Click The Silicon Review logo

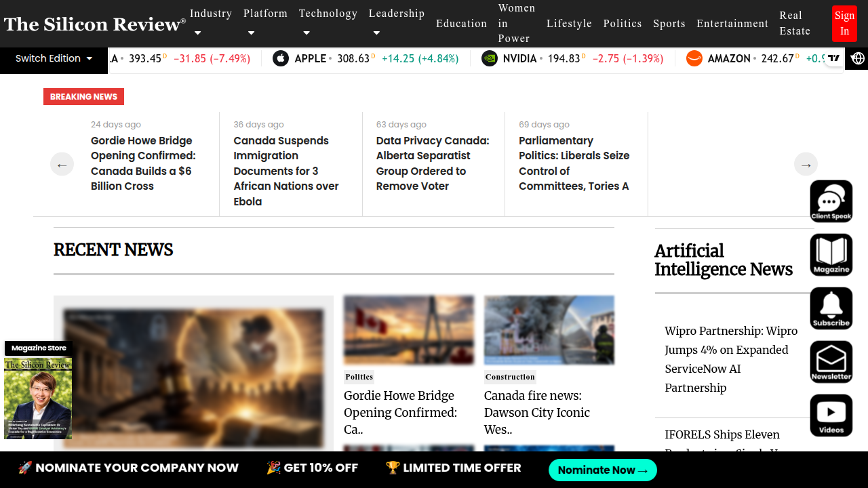[x=94, y=24]
